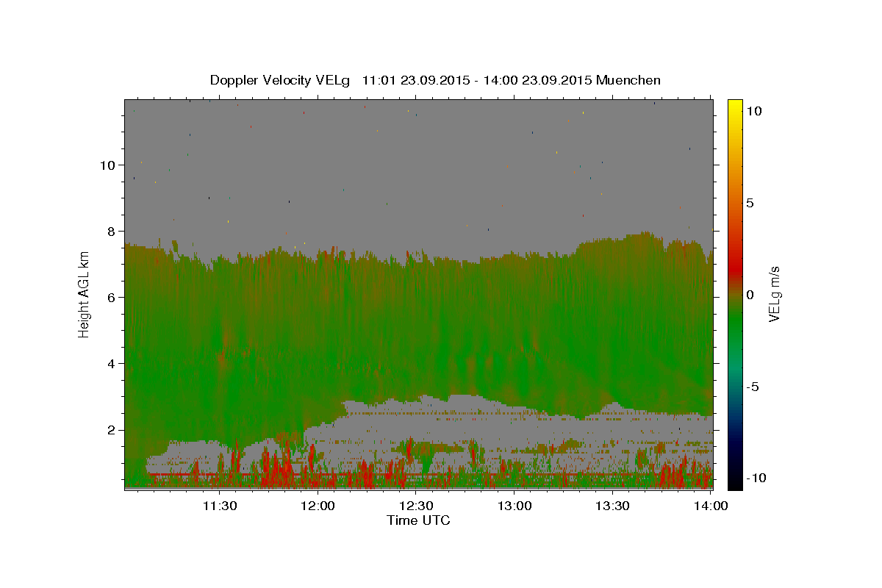The height and width of the screenshot is (588, 882).
Task: Click the 'VELg m/s' colorbar label
Action: (774, 294)
